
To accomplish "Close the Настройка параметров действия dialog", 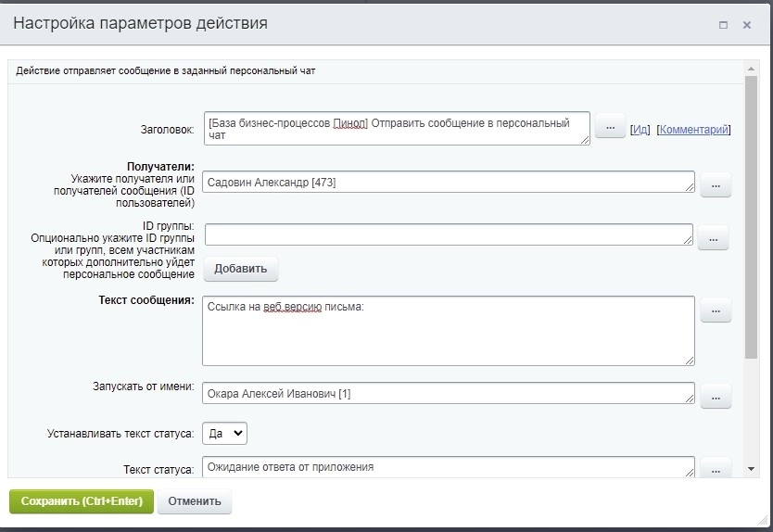I will [747, 25].
